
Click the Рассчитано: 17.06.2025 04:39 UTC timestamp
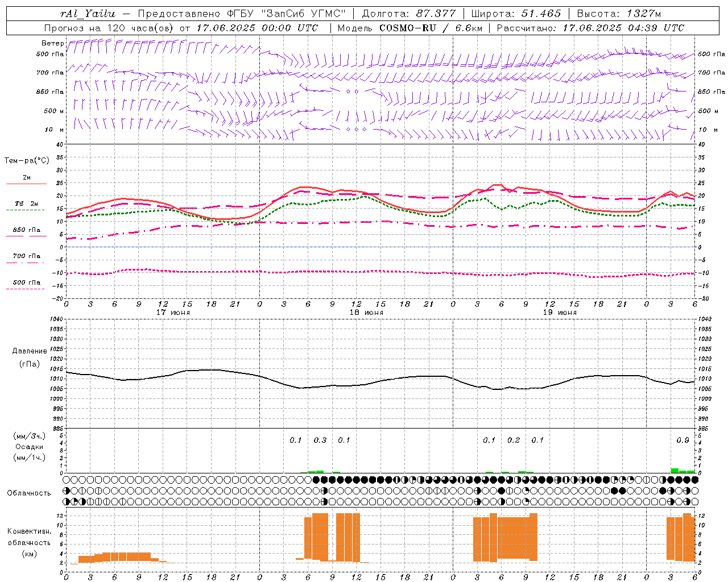(590, 28)
